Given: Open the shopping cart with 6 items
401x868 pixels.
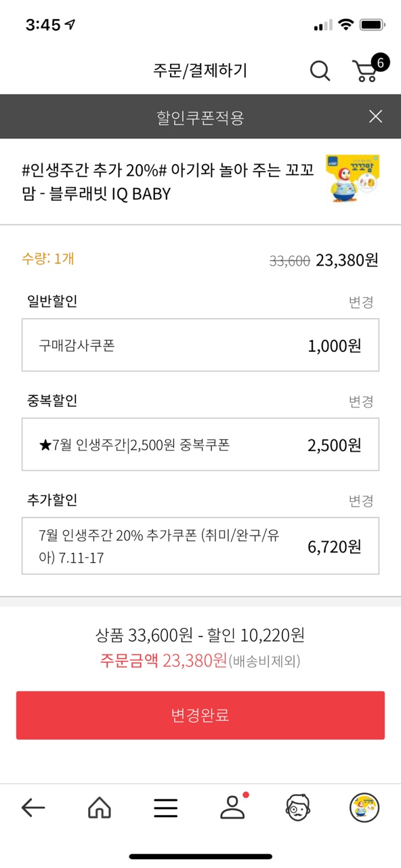Looking at the screenshot, I should 370,68.
